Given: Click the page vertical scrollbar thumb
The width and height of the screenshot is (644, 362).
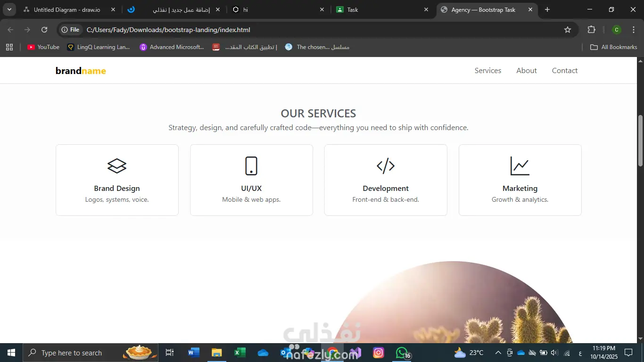Looking at the screenshot, I should (640, 140).
